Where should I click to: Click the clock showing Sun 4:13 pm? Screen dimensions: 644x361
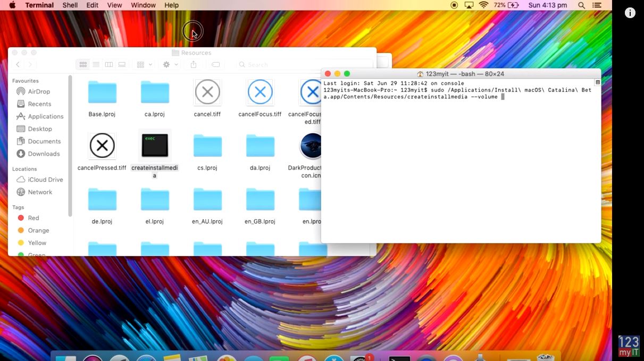548,5
